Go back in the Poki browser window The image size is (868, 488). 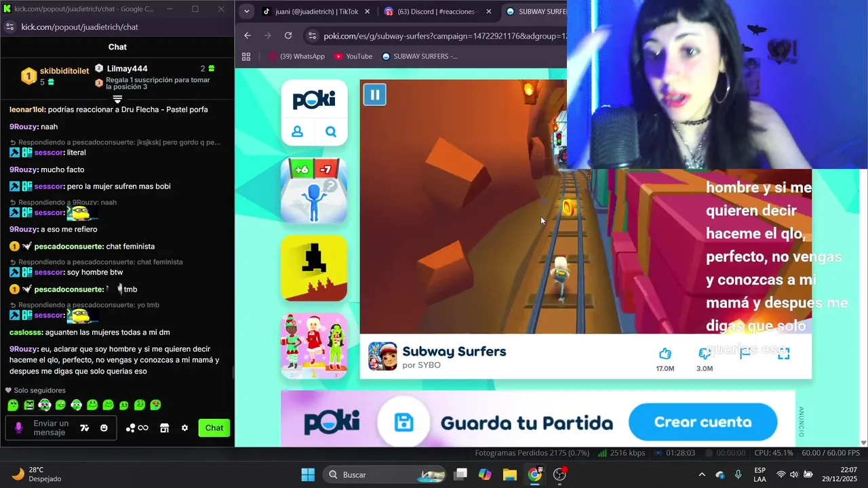pyautogui.click(x=248, y=35)
